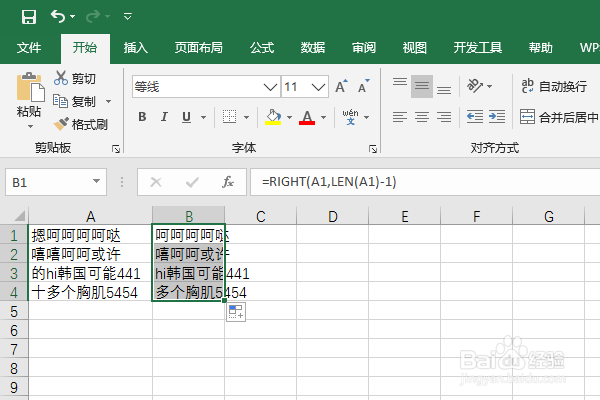Toggle bold formatting
The image size is (600, 400).
point(142,117)
